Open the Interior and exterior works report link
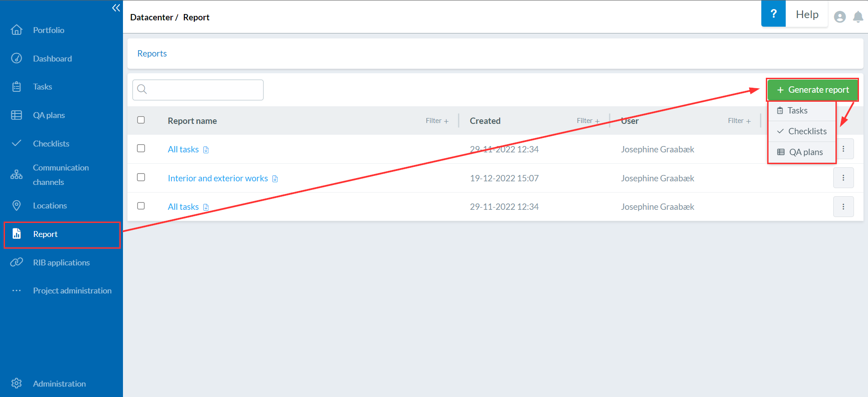Viewport: 868px width, 397px height. (217, 178)
